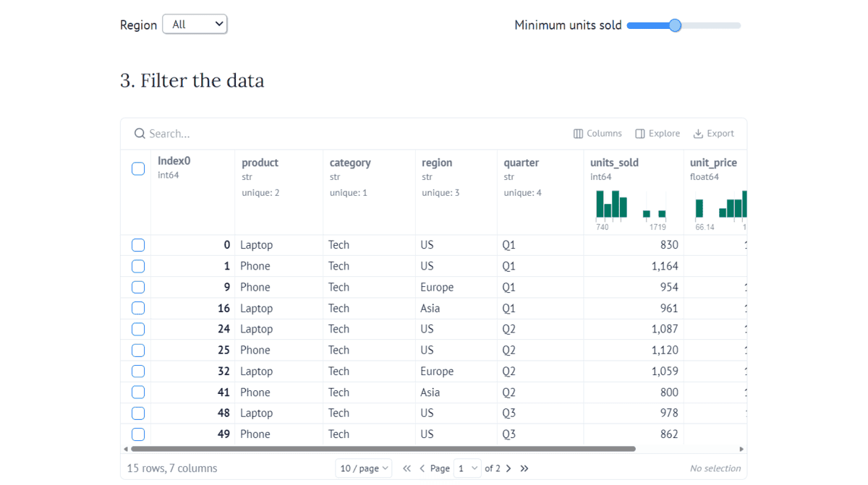Open the Region dropdown
Screen dimensions: 868x485
[195, 25]
